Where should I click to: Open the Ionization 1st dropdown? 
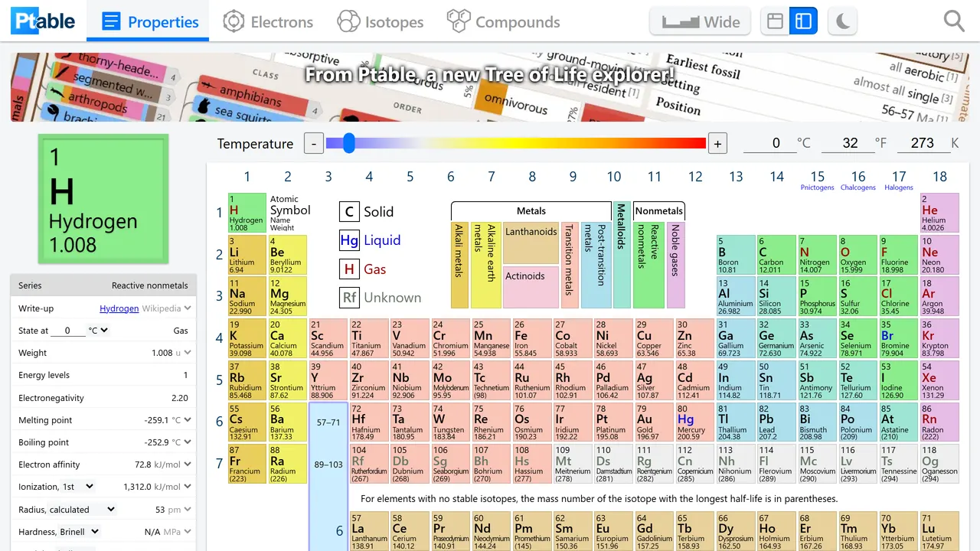pyautogui.click(x=79, y=487)
